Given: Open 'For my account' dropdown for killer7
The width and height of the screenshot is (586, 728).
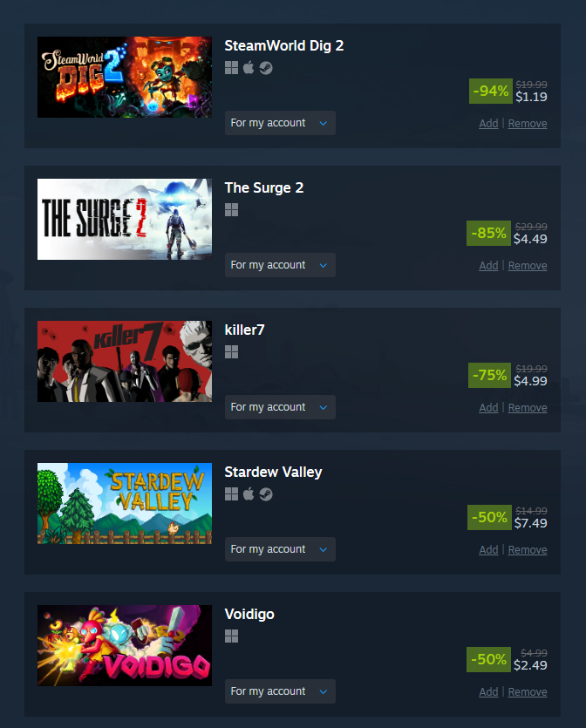Looking at the screenshot, I should pos(280,407).
